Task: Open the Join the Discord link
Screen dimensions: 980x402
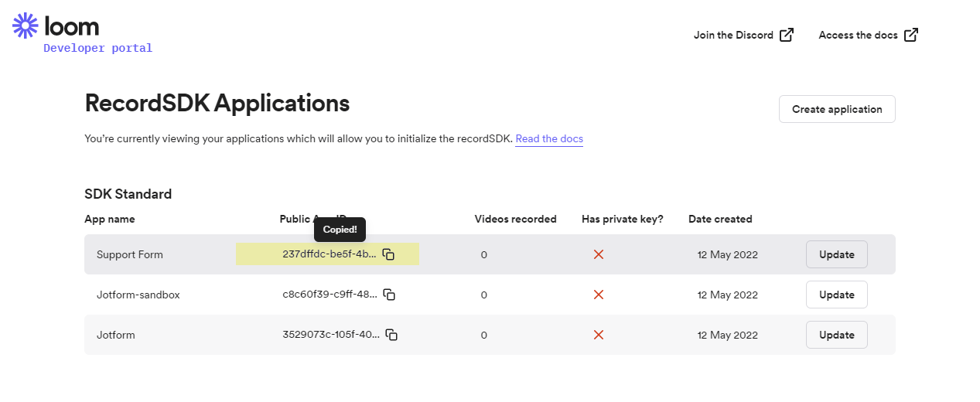Action: 733,35
